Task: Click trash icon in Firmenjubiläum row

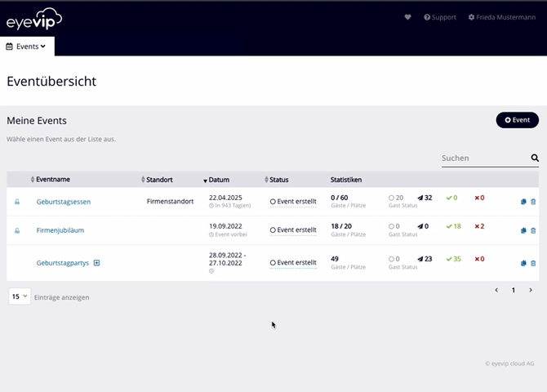Action: (x=533, y=230)
